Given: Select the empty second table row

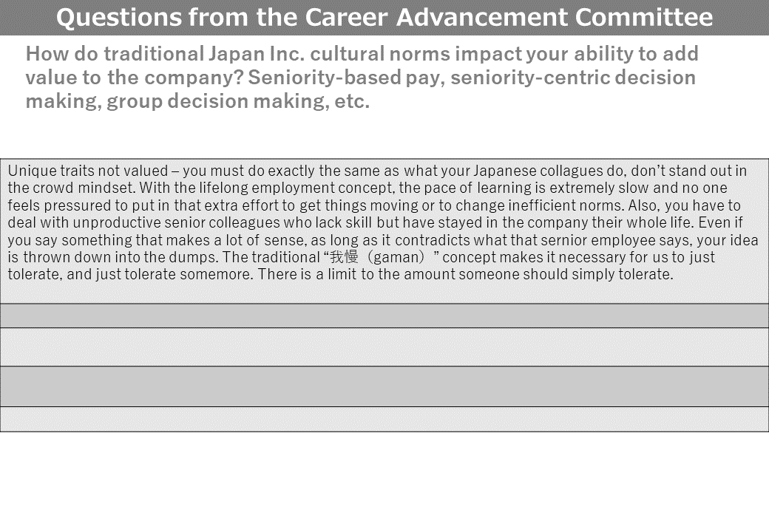Looking at the screenshot, I should (x=384, y=316).
